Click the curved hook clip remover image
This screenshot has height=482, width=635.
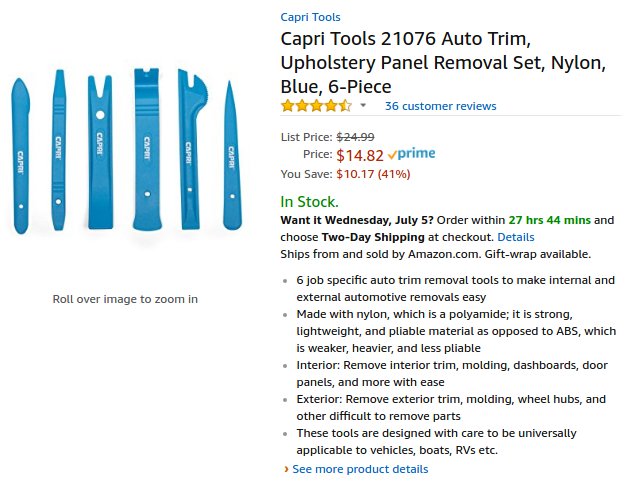click(x=191, y=149)
